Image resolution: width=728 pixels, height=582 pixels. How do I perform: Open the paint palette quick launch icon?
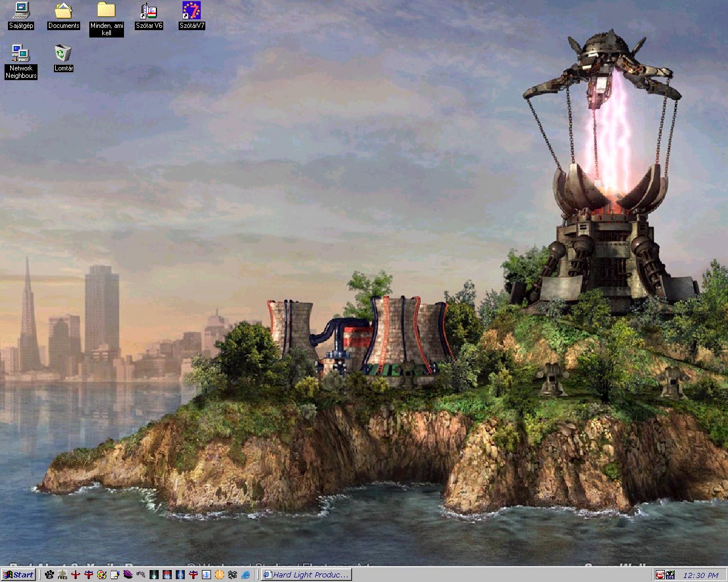point(102,575)
